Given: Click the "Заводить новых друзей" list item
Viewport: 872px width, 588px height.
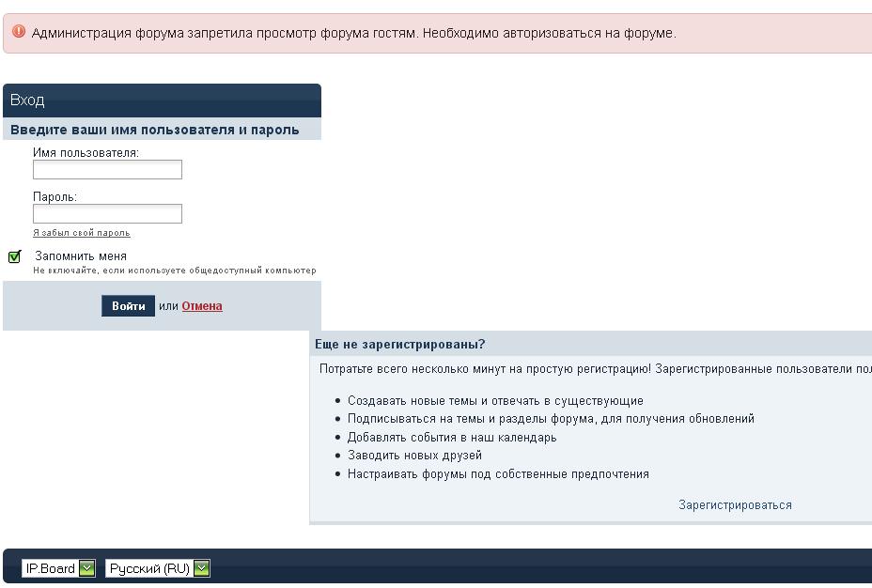Looking at the screenshot, I should pos(414,456).
